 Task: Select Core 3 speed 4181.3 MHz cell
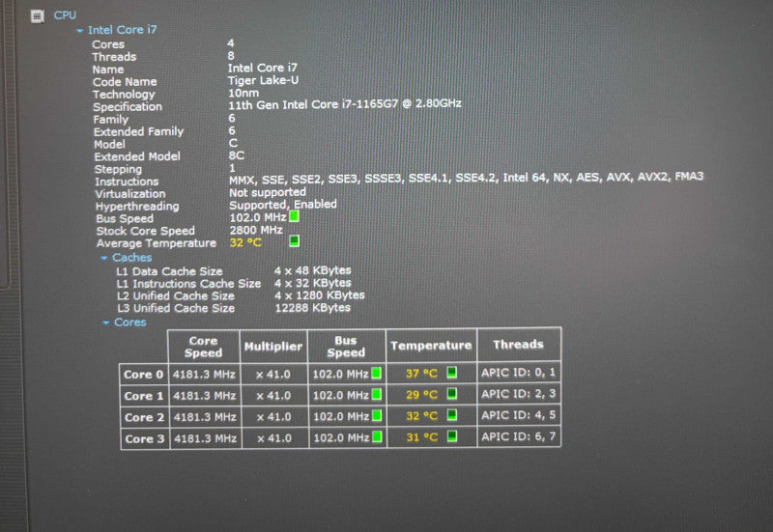tap(206, 438)
